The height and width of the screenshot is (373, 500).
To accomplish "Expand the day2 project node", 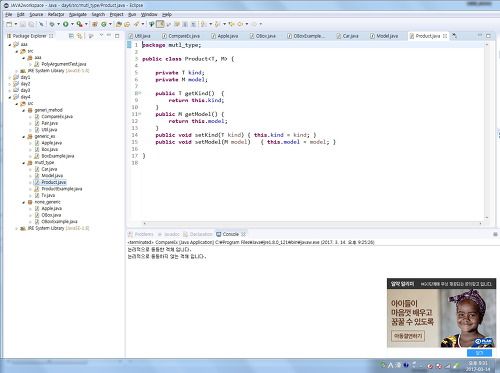I will (10, 84).
